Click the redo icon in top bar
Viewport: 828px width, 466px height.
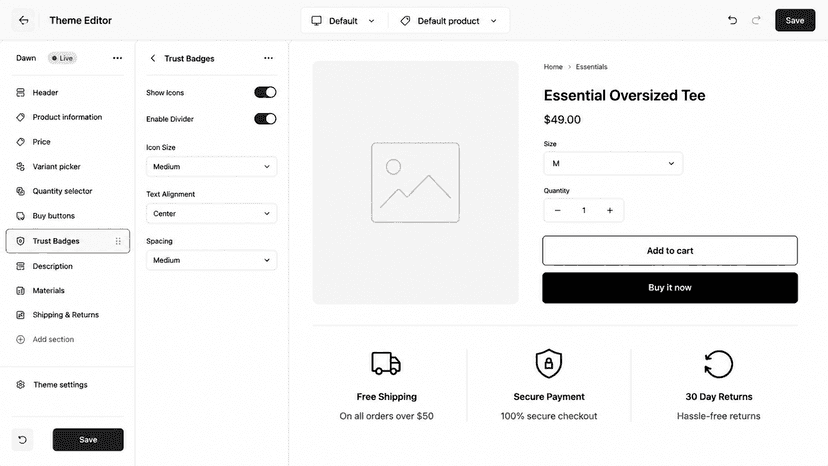756,21
